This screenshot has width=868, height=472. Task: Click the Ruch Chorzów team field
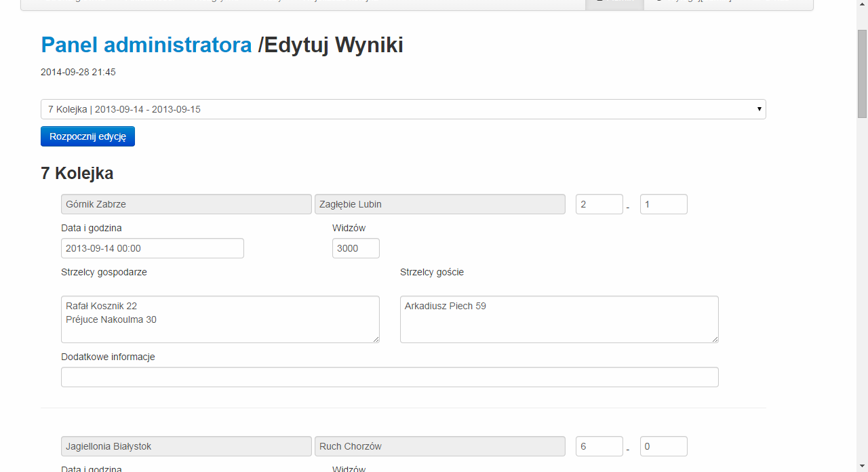point(439,446)
